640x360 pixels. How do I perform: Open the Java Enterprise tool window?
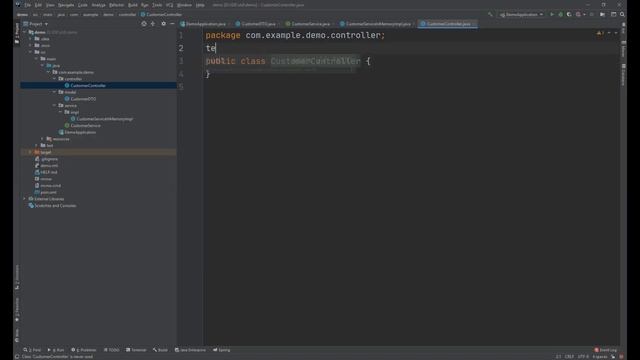(x=190, y=350)
